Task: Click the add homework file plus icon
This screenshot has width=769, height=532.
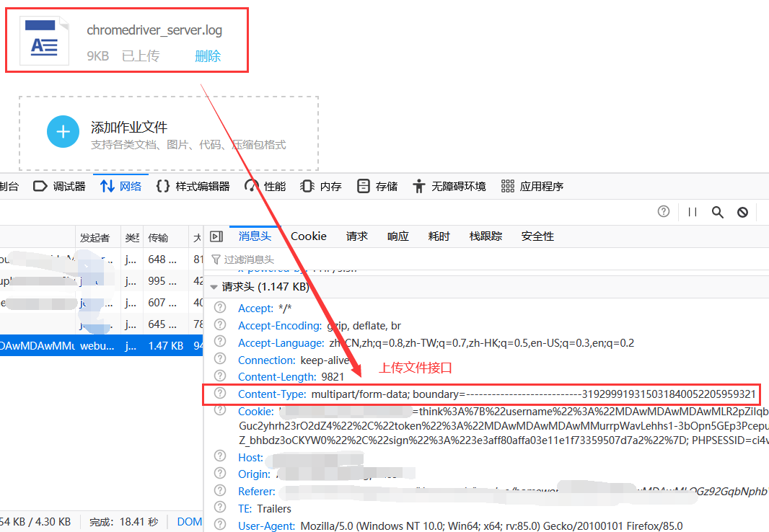Action: click(x=63, y=132)
